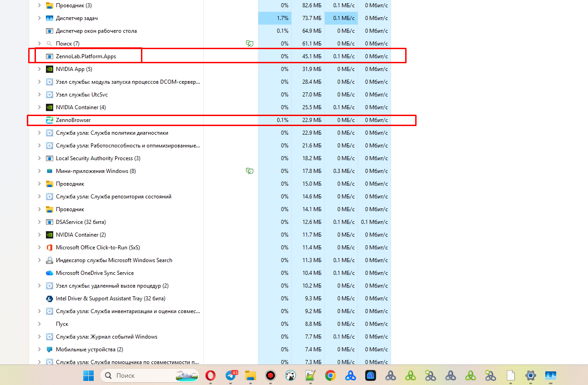Viewport: 588px width, 385px height.
Task: Click the NVIDIA App (5) icon
Action: tap(50, 69)
